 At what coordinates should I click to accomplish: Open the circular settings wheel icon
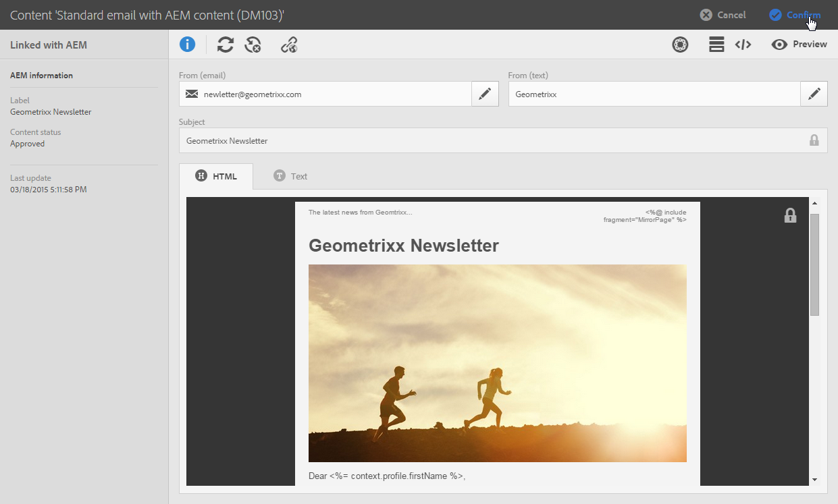(680, 45)
